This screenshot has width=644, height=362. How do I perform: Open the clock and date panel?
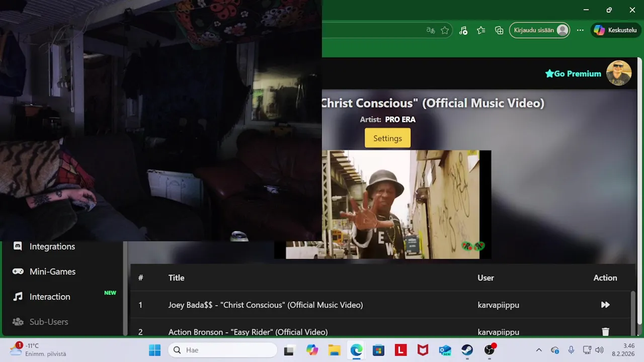click(x=623, y=350)
